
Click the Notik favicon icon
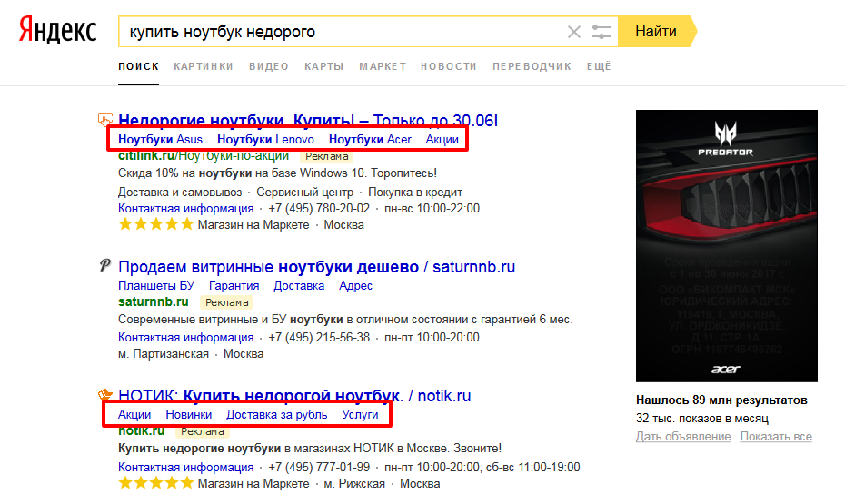pyautogui.click(x=105, y=396)
